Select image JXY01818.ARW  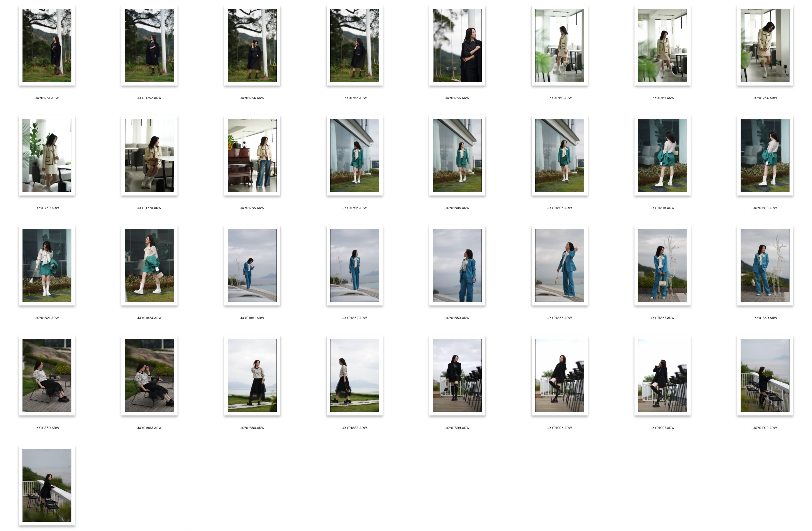662,155
